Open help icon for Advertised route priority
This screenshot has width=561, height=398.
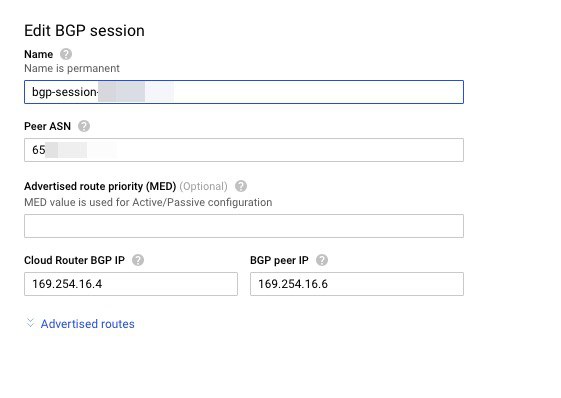[241, 186]
